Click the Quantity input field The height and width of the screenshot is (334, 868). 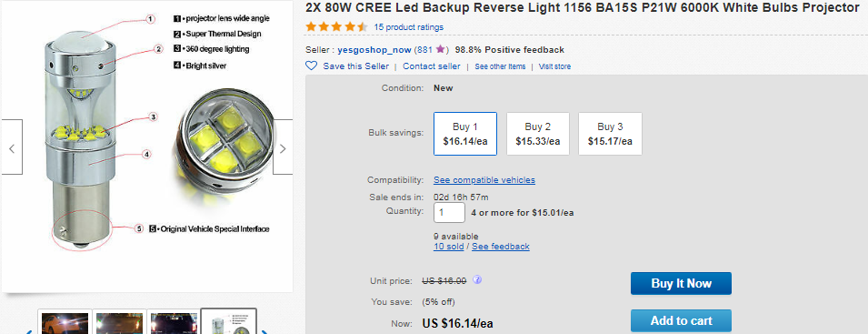[449, 213]
